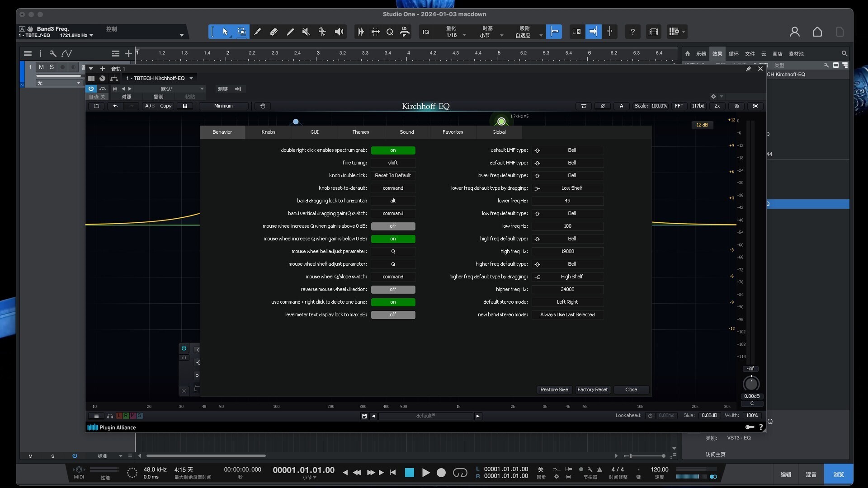
Task: Click the horizontal zoom slider below the arrangement
Action: coord(645,456)
